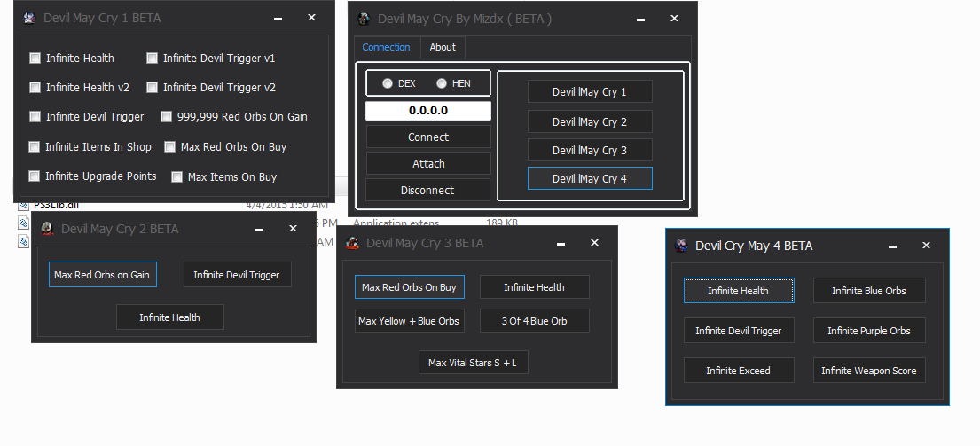Image resolution: width=980 pixels, height=446 pixels.
Task: Minimize the Devil May Cry 2 BETA window
Action: pos(259,230)
